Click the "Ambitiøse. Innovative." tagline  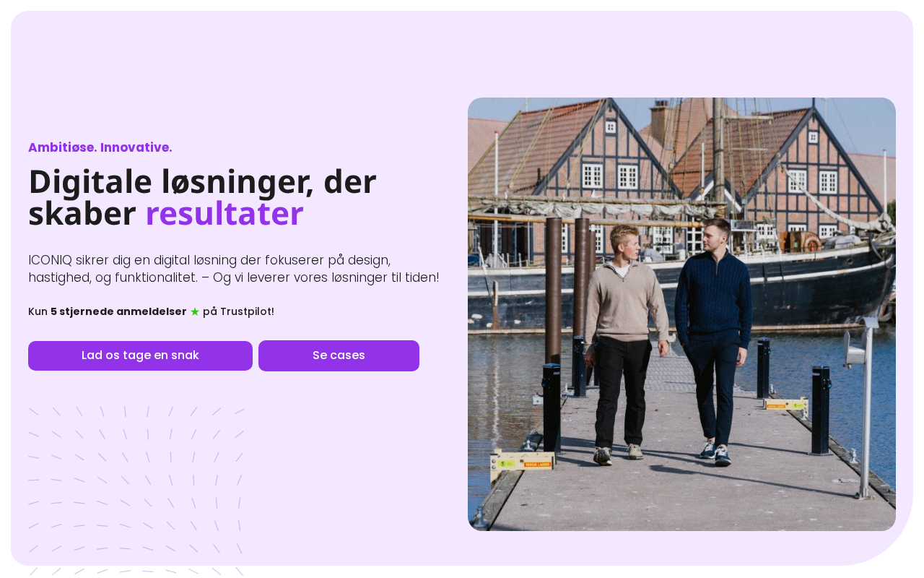point(100,147)
